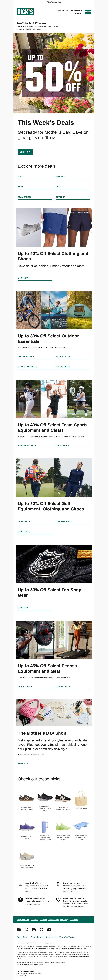
Task: Click the Sign Up for Texts chat icon
Action: click(x=21, y=884)
